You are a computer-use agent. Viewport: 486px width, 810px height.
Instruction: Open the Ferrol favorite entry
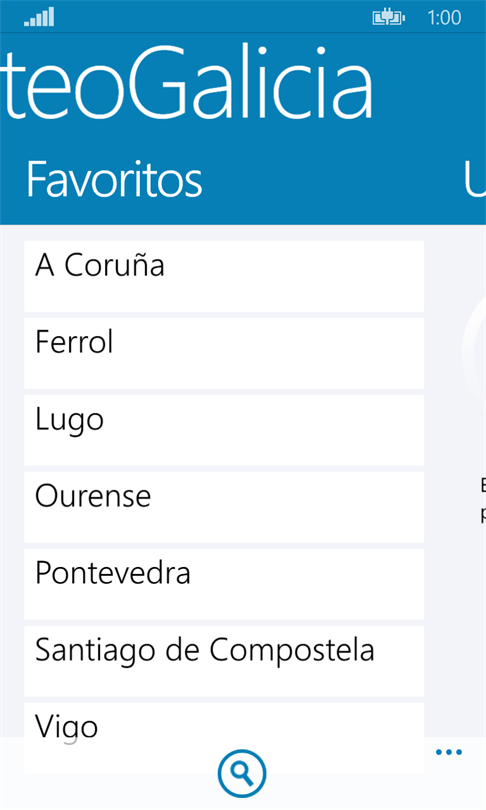(x=224, y=353)
